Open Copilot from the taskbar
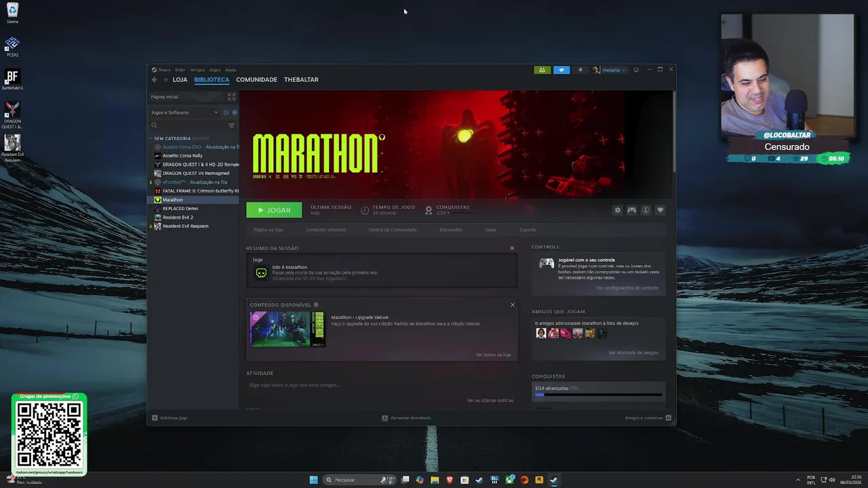Viewport: 868px width, 488px height. (x=420, y=480)
